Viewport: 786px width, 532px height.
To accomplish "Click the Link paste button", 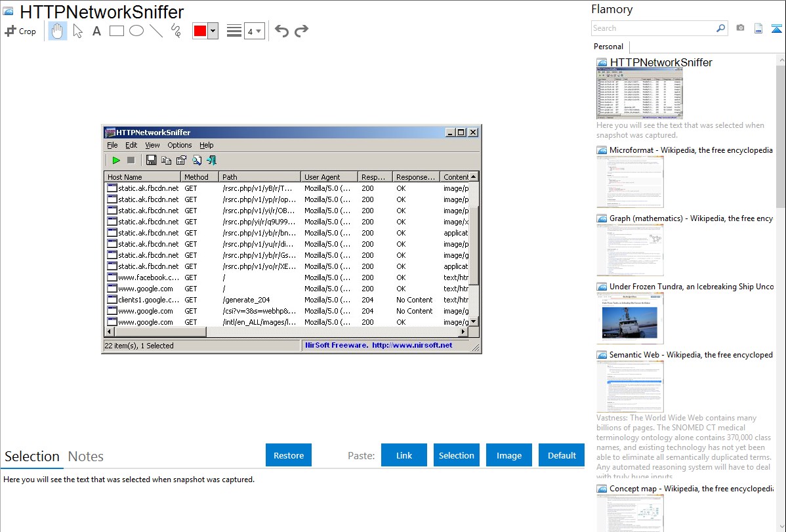I will [404, 455].
